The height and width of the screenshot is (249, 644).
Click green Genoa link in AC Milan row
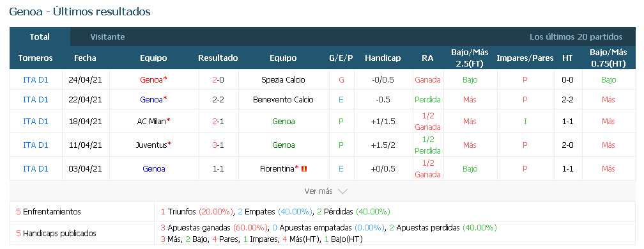284,122
